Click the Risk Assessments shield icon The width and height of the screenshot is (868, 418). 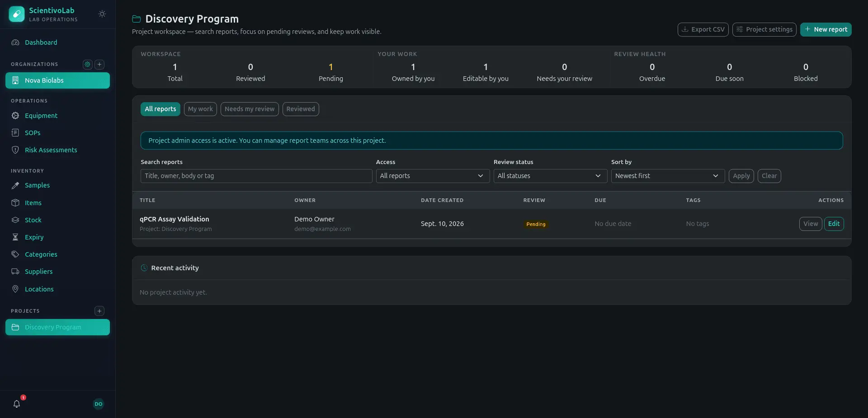coord(15,150)
